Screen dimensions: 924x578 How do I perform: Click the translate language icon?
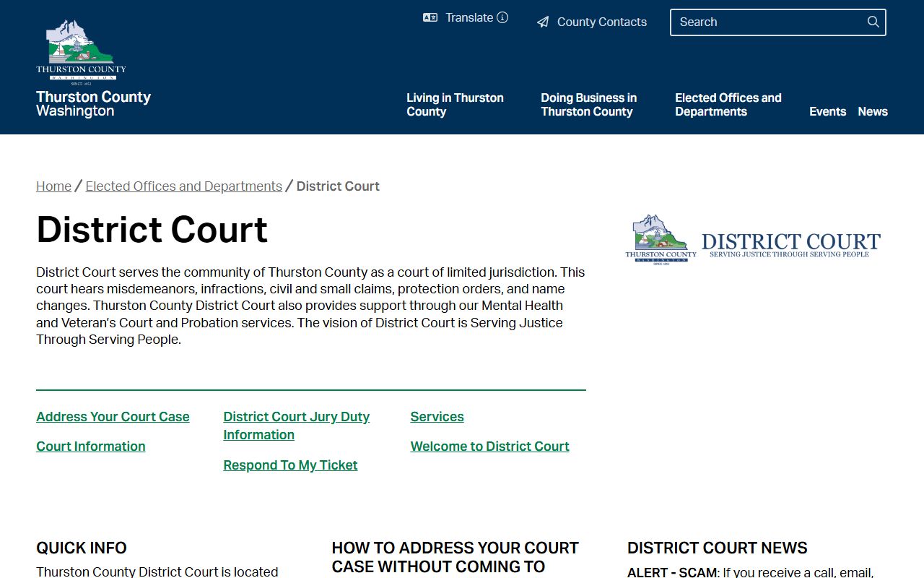click(430, 18)
